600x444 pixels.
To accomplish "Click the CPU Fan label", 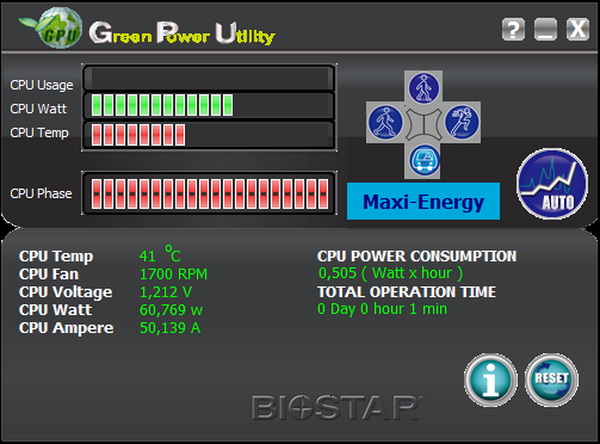I will coord(49,274).
